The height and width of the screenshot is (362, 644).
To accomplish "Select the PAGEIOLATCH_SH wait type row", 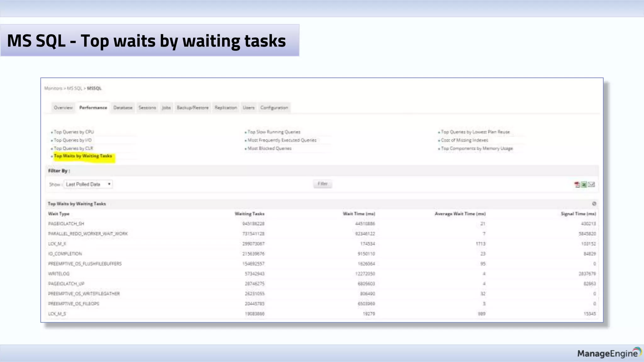I will point(322,224).
